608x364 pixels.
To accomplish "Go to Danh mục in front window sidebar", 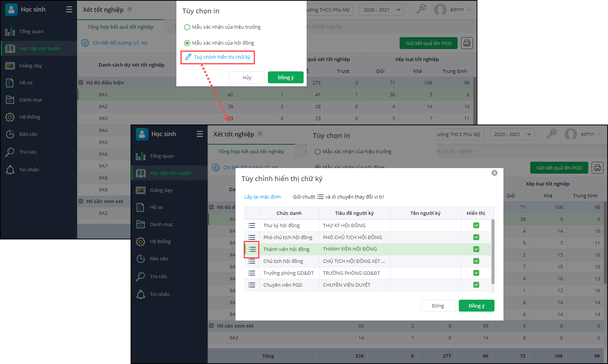I will (x=170, y=224).
